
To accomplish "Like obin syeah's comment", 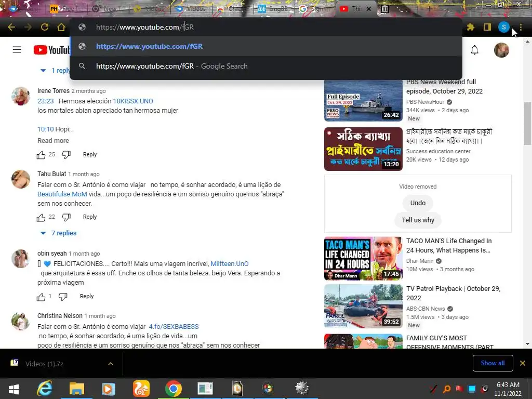I will [41, 297].
